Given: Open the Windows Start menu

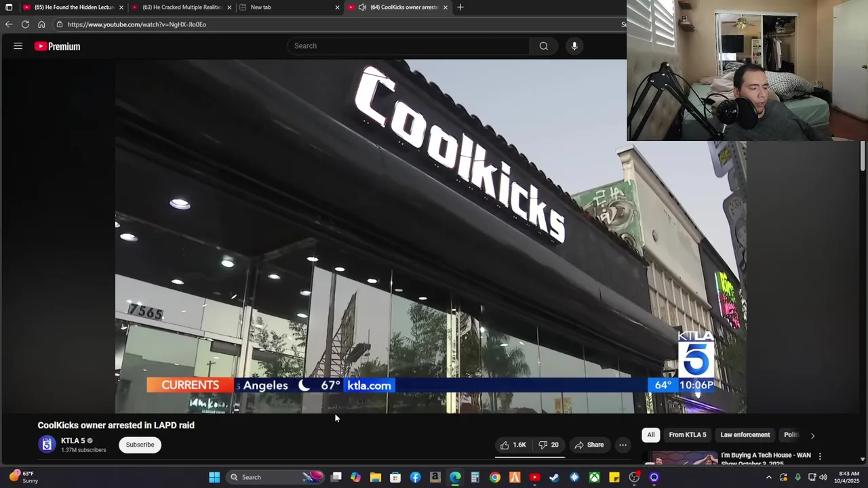Looking at the screenshot, I should pyautogui.click(x=214, y=477).
